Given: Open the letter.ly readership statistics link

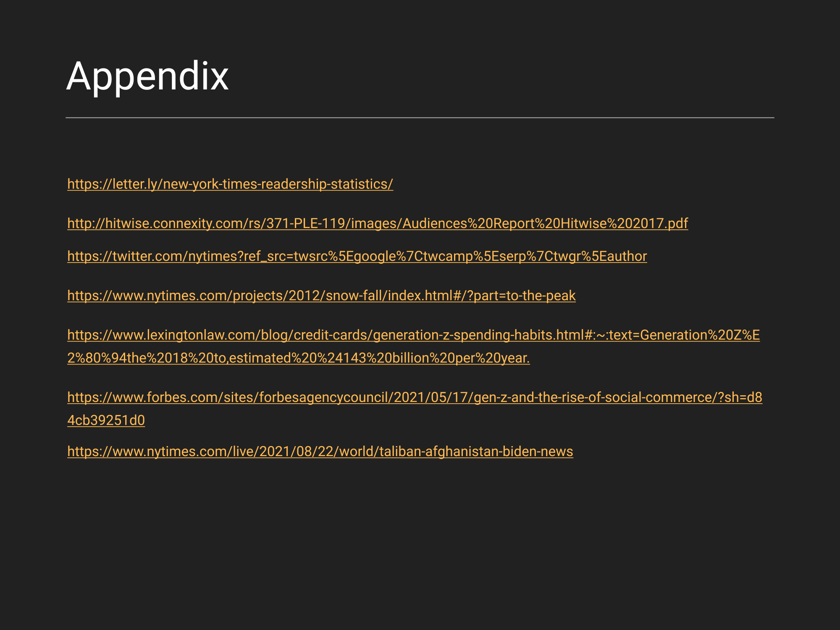Looking at the screenshot, I should [x=230, y=184].
